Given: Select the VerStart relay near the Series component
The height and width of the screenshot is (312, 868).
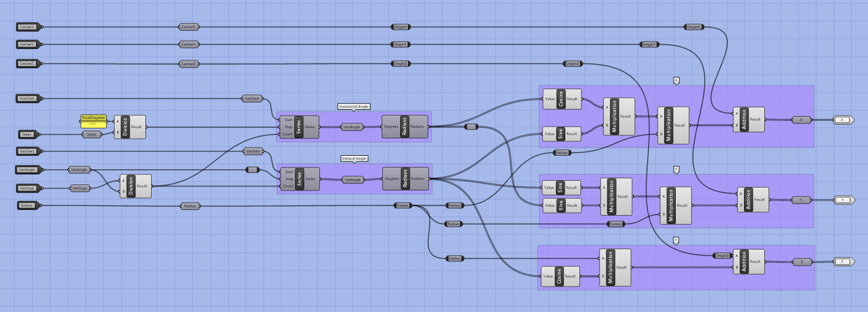Looking at the screenshot, I should (253, 152).
